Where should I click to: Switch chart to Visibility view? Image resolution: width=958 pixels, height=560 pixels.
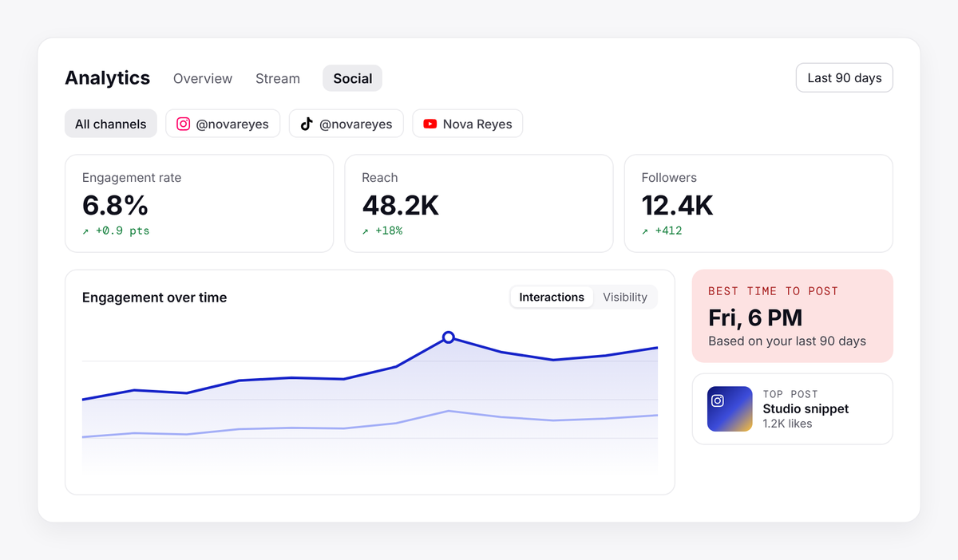click(625, 297)
